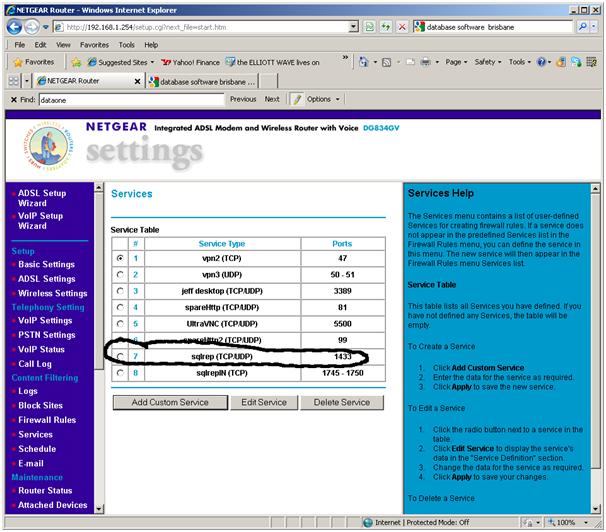Open search provider dropdown arrow

(594, 27)
